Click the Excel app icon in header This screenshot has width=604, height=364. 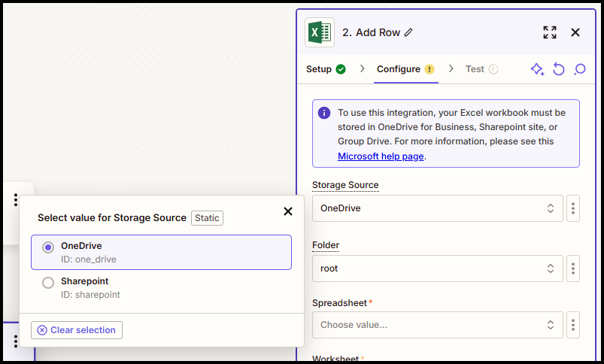pyautogui.click(x=320, y=32)
